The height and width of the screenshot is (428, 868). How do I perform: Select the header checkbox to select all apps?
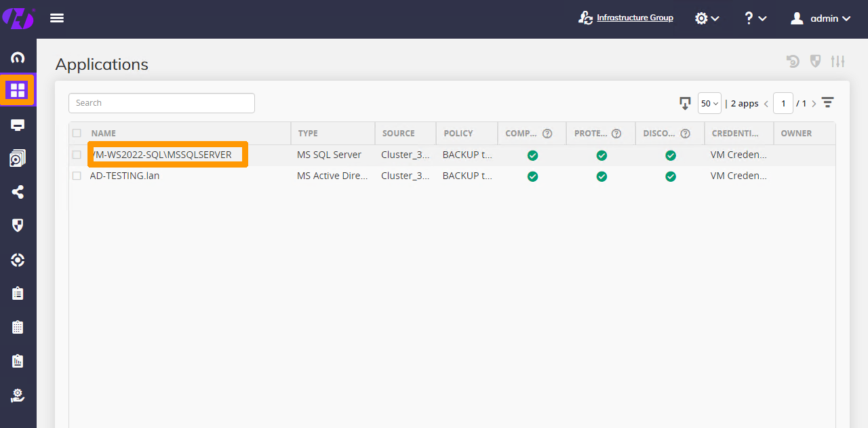point(77,133)
